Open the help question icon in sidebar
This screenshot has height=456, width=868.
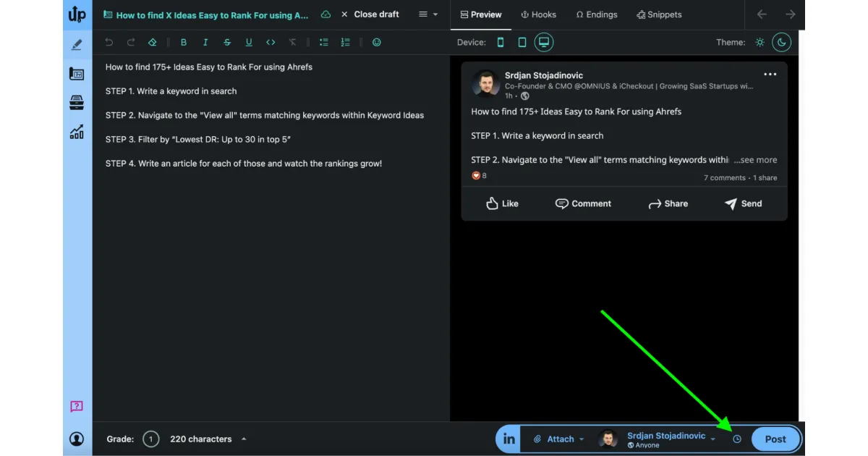tap(77, 407)
